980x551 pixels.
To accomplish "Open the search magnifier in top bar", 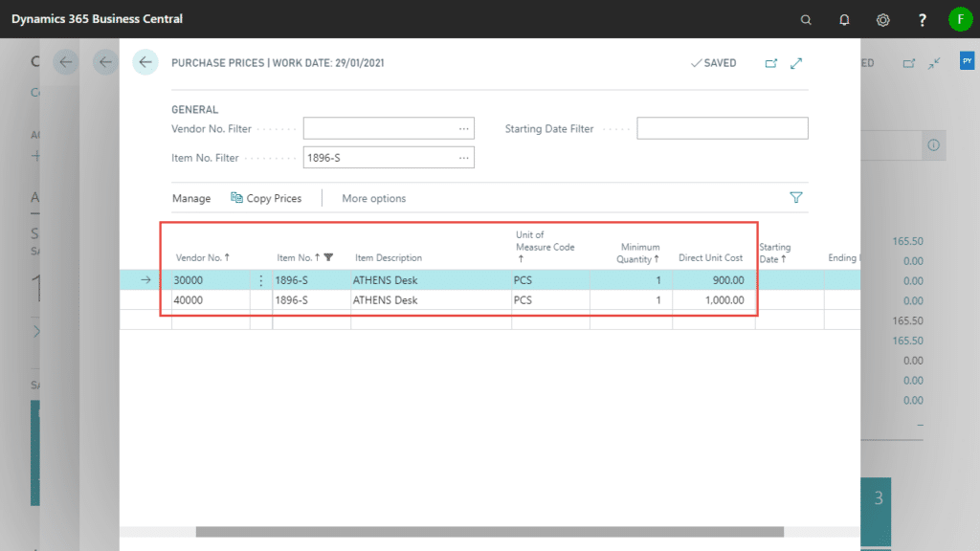I will [806, 19].
